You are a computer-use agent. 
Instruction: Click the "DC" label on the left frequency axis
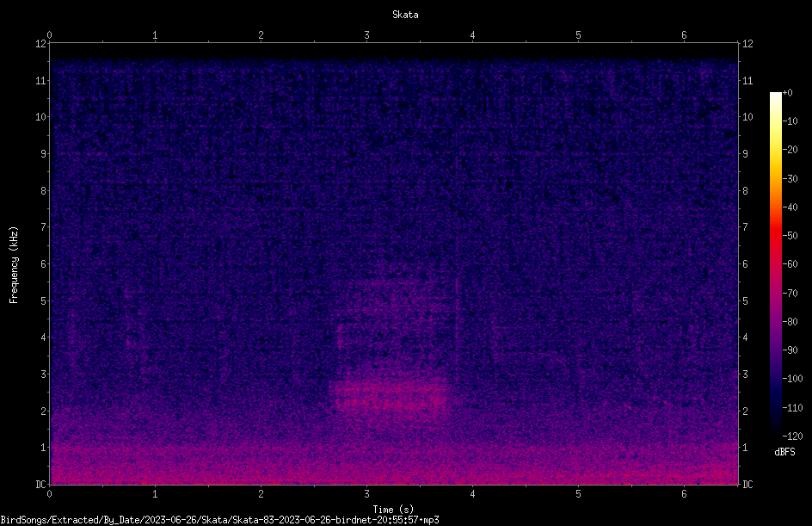tap(40, 485)
